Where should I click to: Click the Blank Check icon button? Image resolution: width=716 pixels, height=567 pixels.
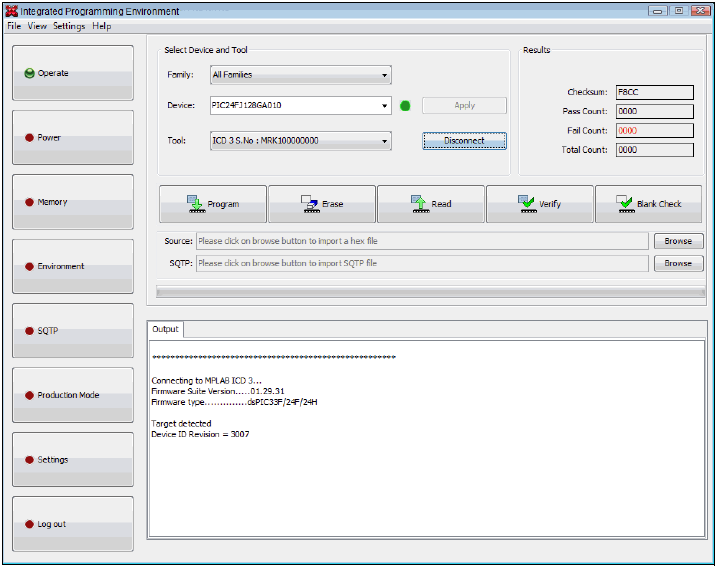coord(649,204)
